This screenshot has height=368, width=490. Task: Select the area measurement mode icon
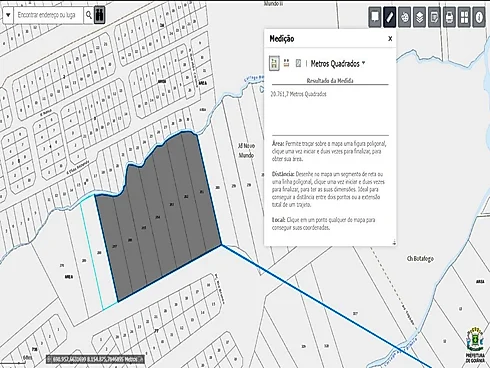tap(274, 63)
